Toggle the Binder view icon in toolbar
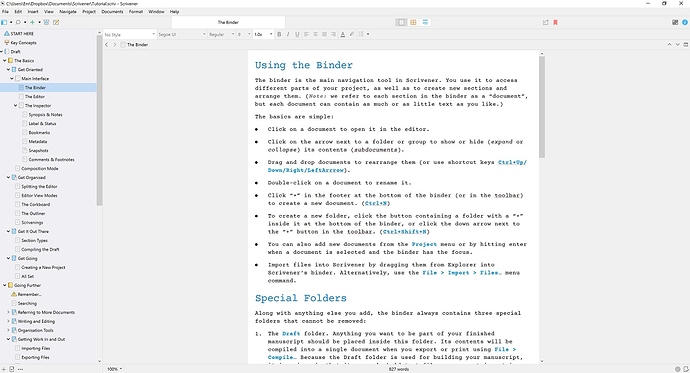 pyautogui.click(x=4, y=22)
